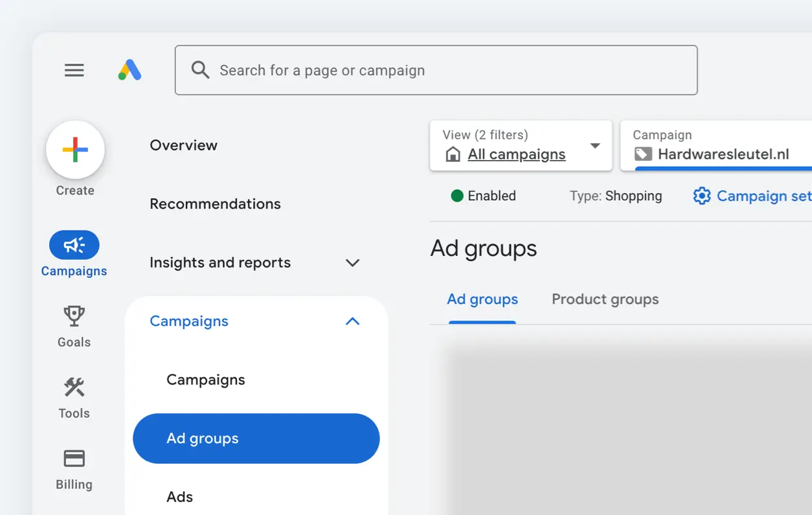This screenshot has width=812, height=515.
Task: Open Tools from the sidebar
Action: pyautogui.click(x=73, y=387)
